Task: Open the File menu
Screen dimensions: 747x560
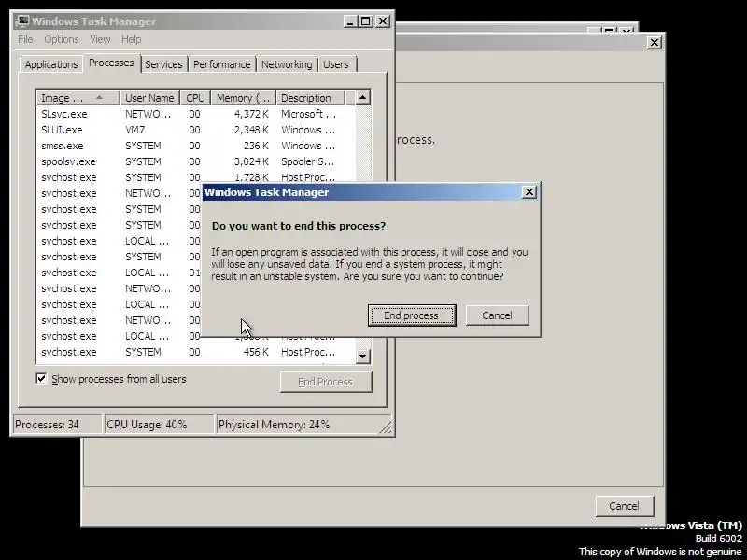Action: pyautogui.click(x=26, y=39)
